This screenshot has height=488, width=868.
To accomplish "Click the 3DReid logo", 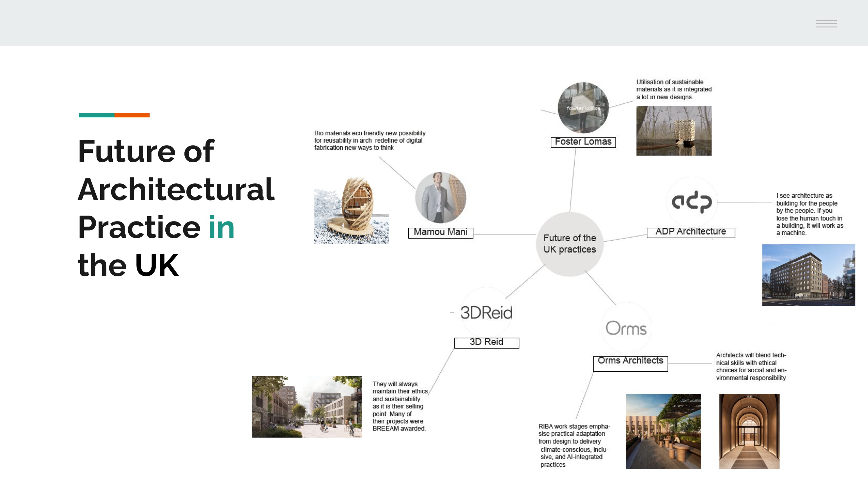I will click(x=486, y=313).
